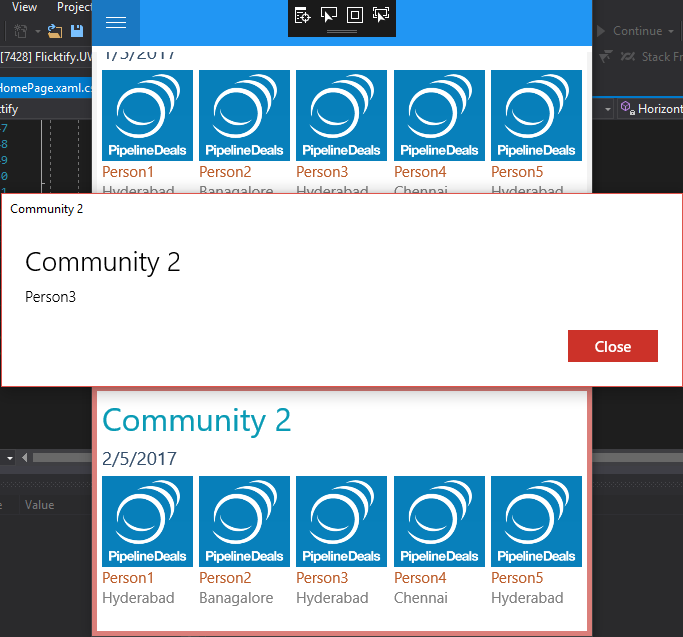683x637 pixels.
Task: Select Person2 thumbnail under Community 2
Action: pyautogui.click(x=244, y=521)
